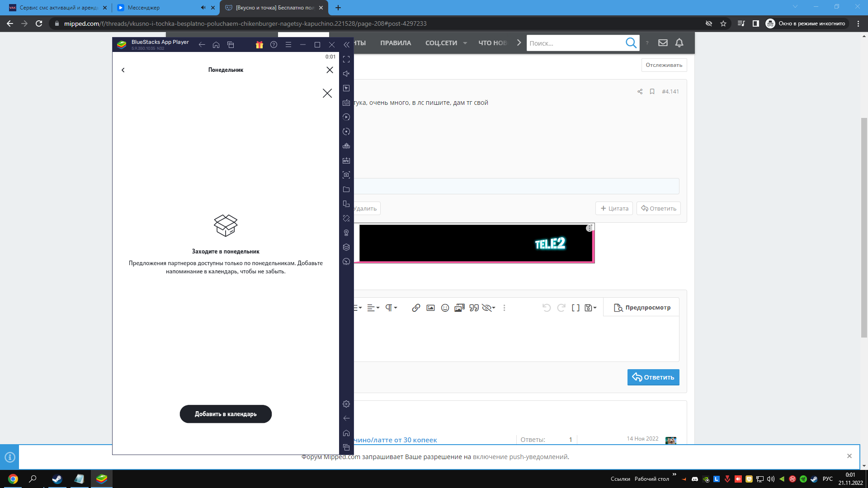Open BlueStacks keyboard game controls
868x488 pixels.
346,103
